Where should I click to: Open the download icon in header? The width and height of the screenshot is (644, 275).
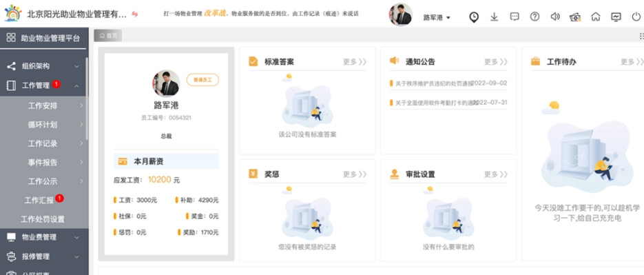pos(494,17)
